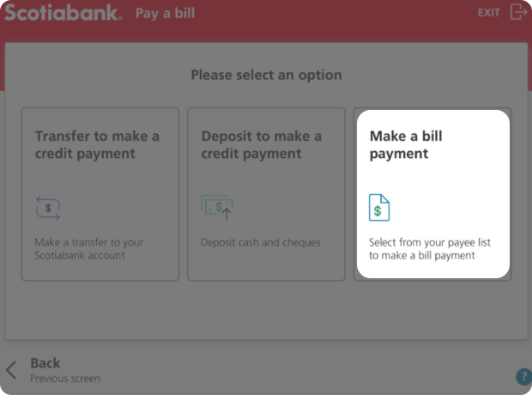Click 'Transfer to make a credit payment' title
Screen dimensions: 532x395
click(x=97, y=144)
